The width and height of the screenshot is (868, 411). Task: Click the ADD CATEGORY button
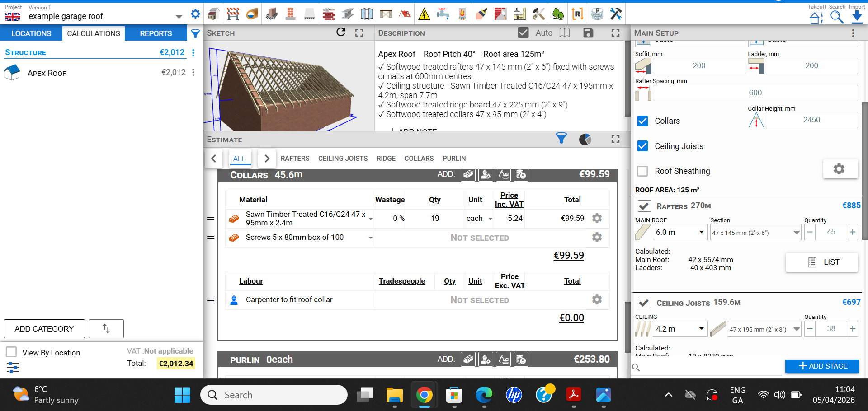(x=44, y=329)
